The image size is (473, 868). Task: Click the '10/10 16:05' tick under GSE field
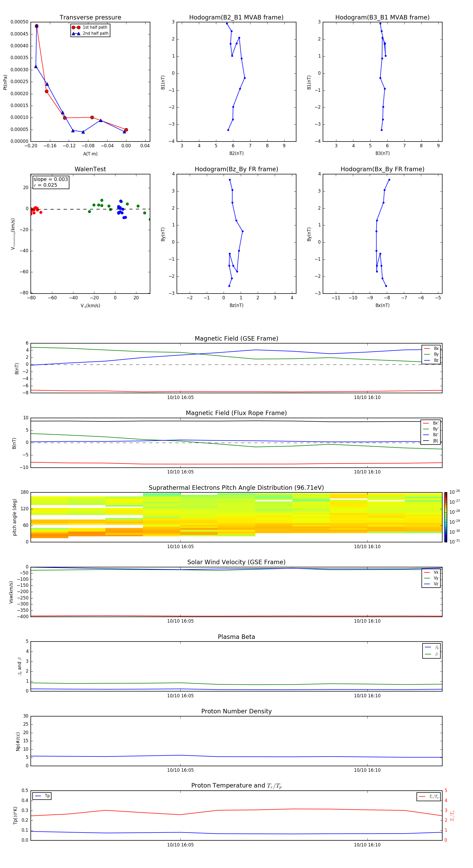(x=181, y=398)
